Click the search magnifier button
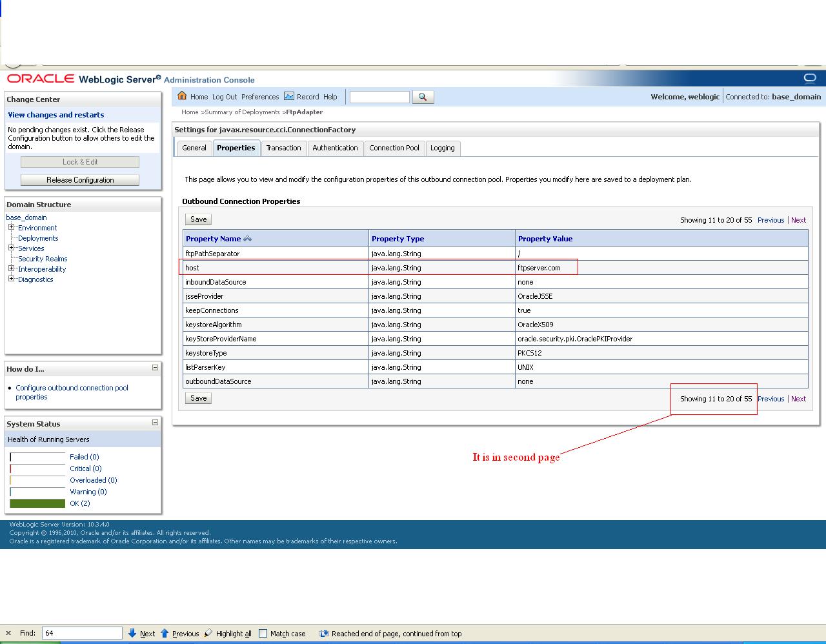 click(x=423, y=97)
